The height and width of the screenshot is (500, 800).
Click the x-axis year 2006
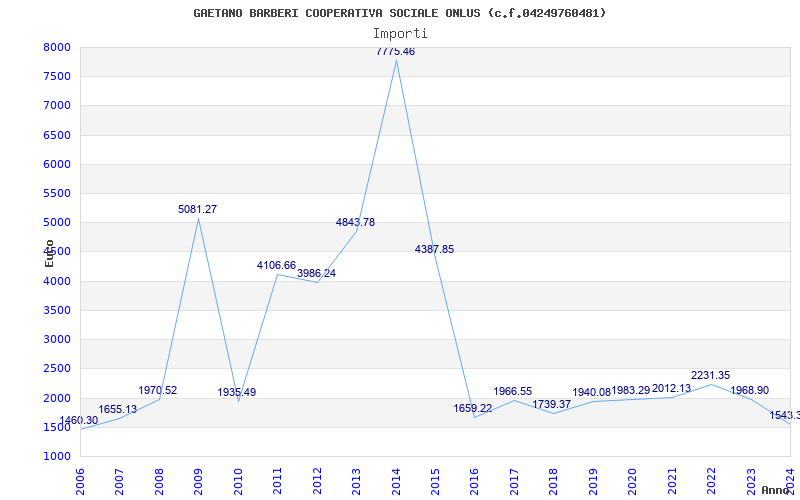[80, 482]
